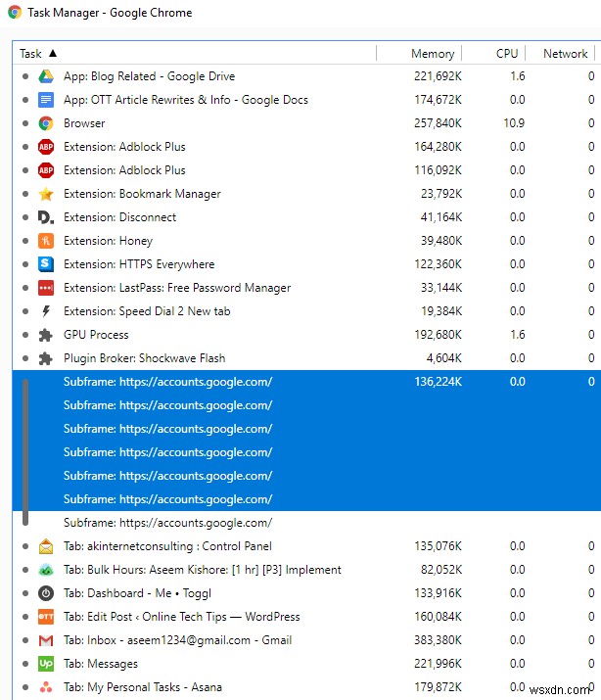Select Tab: Edit Post Online Tech Tips row

[306, 617]
